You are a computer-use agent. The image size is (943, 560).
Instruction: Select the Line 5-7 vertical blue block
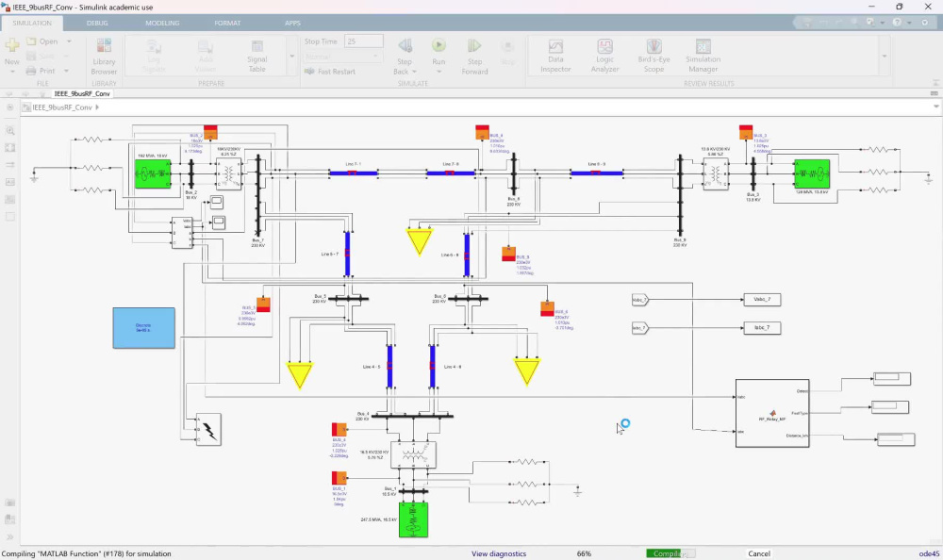point(348,254)
